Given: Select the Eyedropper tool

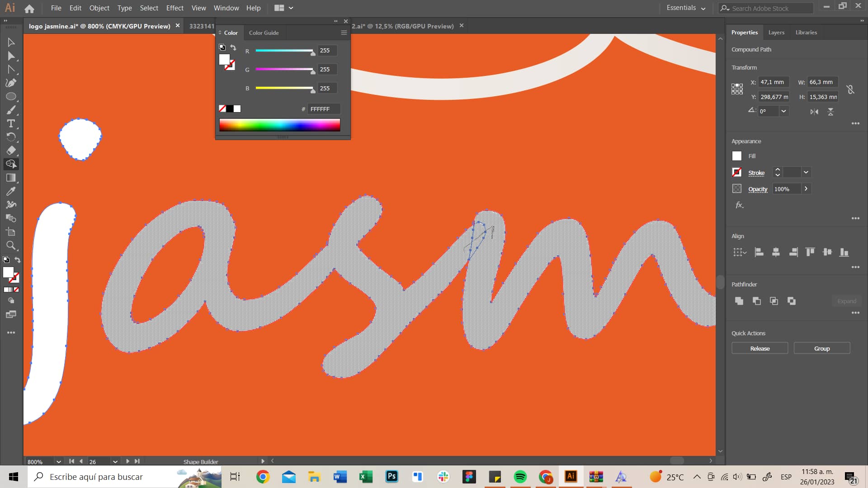Looking at the screenshot, I should [x=11, y=191].
